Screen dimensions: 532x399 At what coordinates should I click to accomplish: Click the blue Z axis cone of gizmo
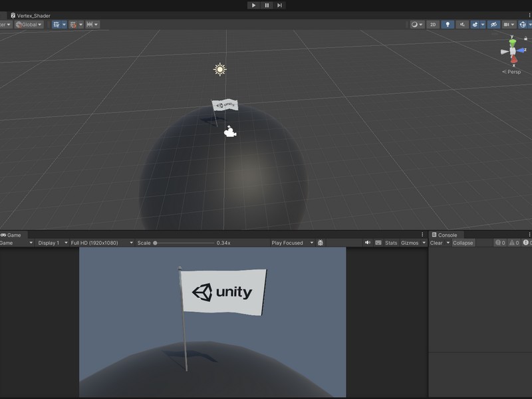click(521, 51)
